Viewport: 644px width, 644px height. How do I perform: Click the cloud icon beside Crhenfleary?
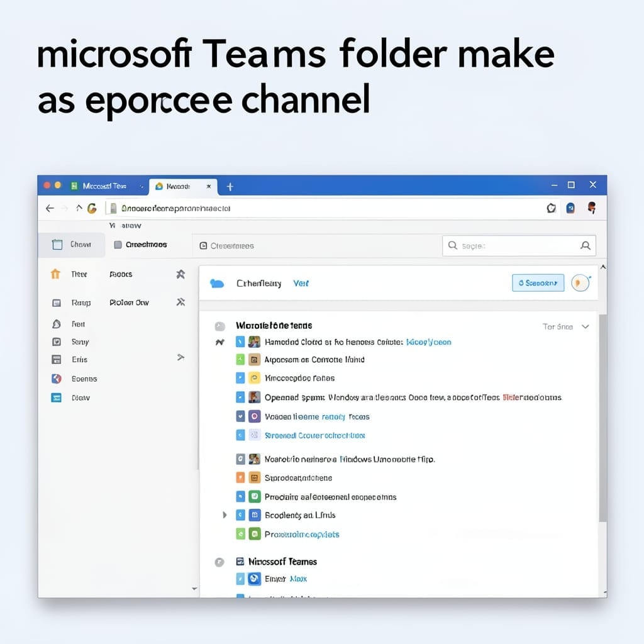tap(217, 284)
